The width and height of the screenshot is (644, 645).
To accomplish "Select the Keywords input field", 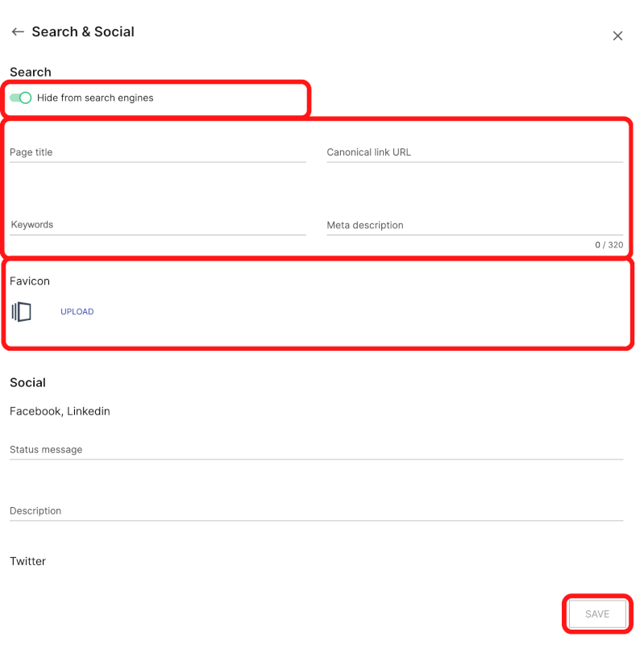I will (158, 225).
